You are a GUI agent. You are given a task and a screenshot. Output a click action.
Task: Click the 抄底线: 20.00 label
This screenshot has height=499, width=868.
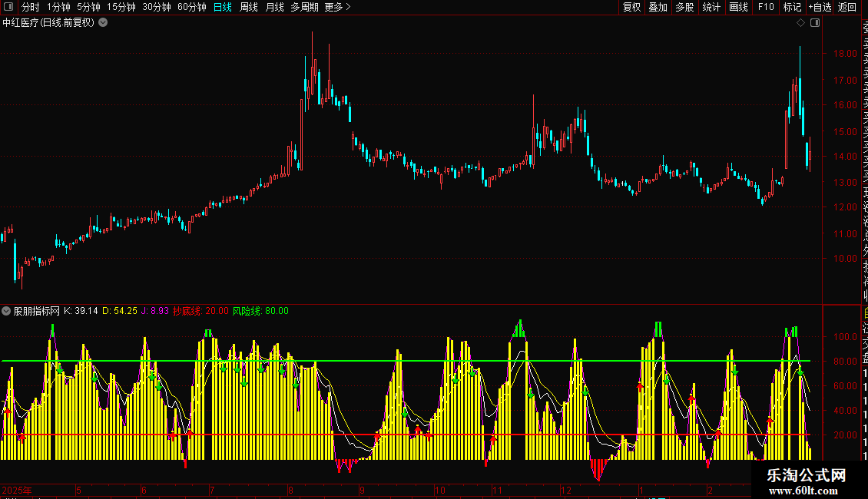(x=200, y=311)
